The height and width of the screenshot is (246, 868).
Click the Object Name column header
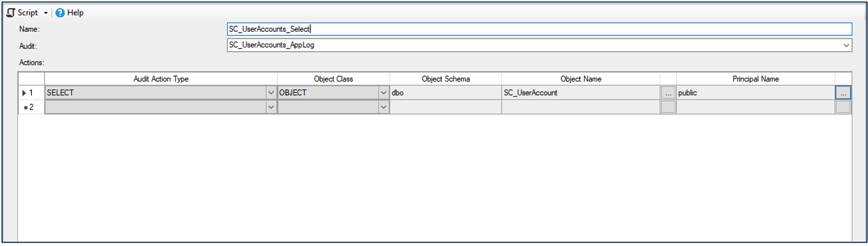pyautogui.click(x=580, y=79)
